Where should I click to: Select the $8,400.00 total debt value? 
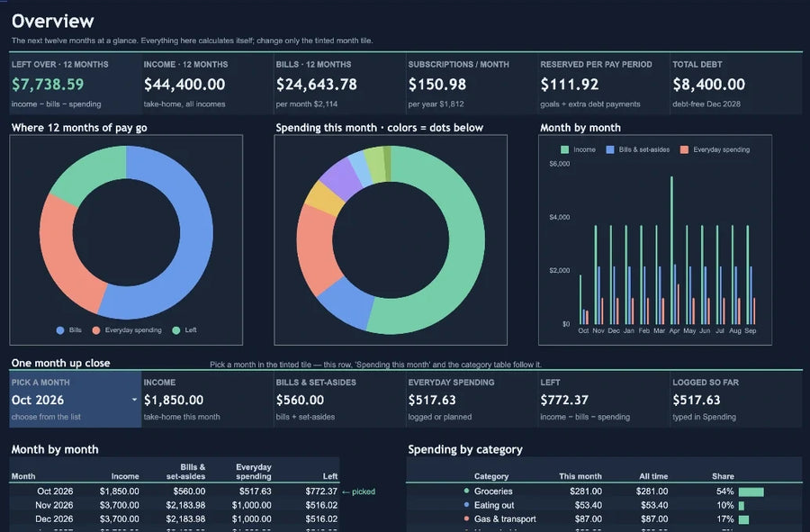click(709, 85)
